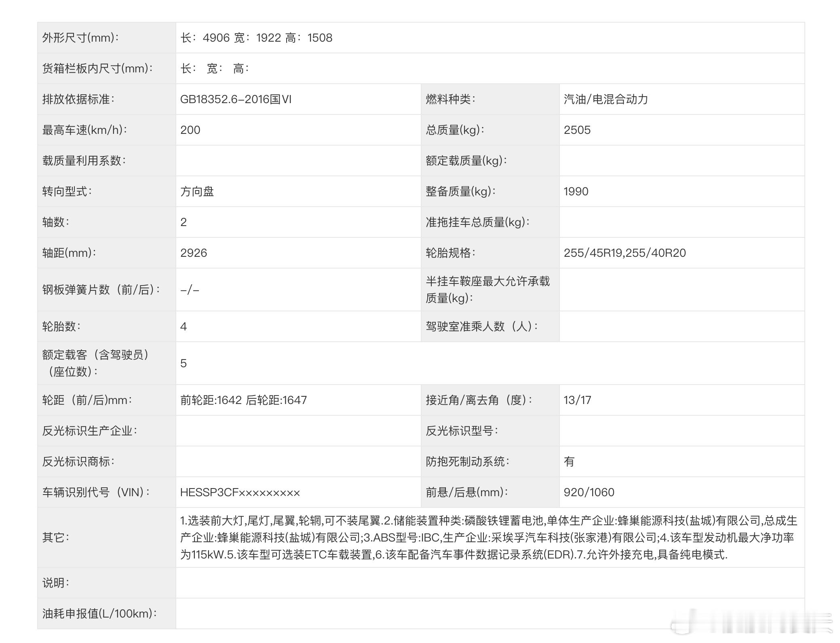Select the 方向盘 steering type cell
Screen dimensions: 840x643
click(x=197, y=192)
